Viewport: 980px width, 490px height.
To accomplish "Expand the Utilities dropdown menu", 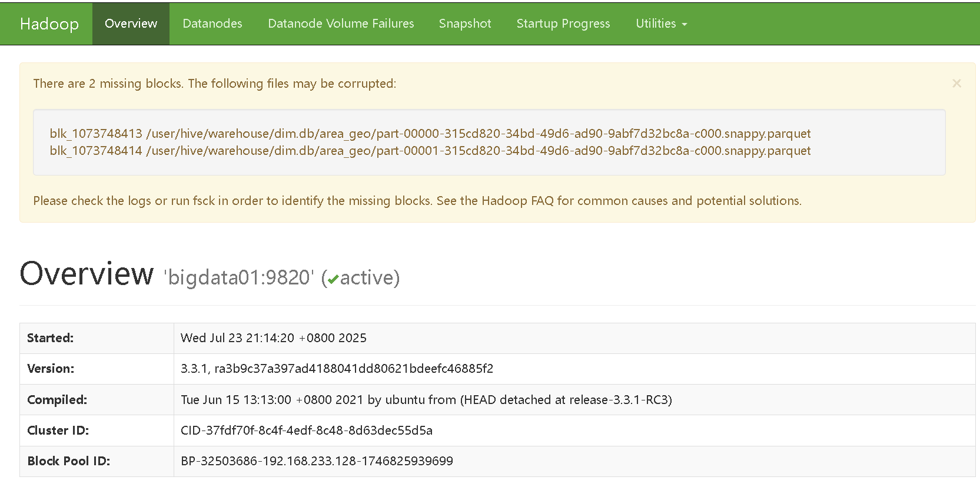I will (x=662, y=24).
